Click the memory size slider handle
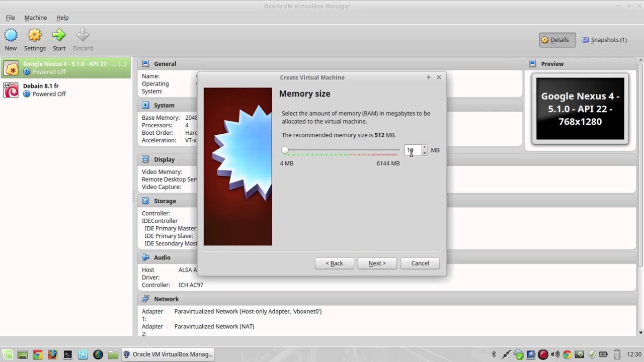 pyautogui.click(x=285, y=150)
